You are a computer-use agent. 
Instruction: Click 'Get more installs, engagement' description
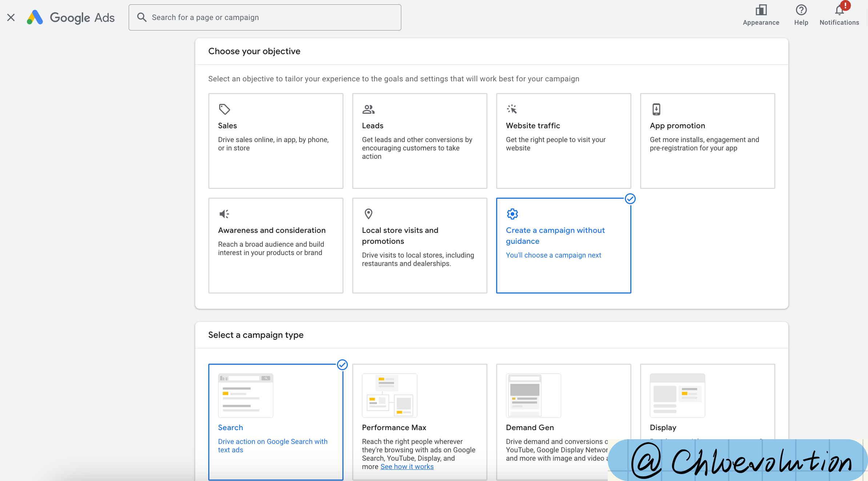tap(704, 144)
